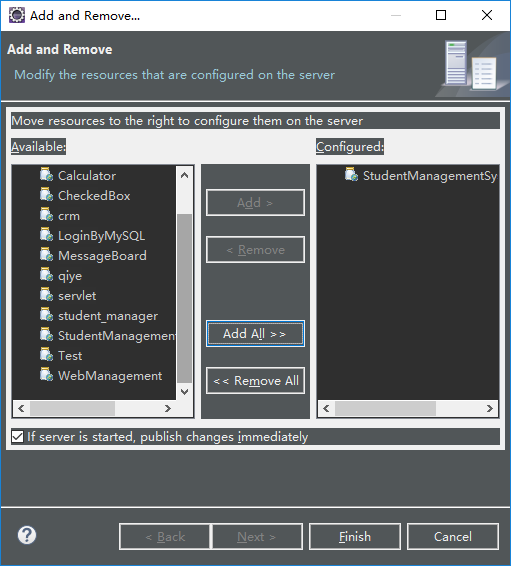Click the Add All >> button
Image resolution: width=511 pixels, height=566 pixels.
(x=255, y=334)
